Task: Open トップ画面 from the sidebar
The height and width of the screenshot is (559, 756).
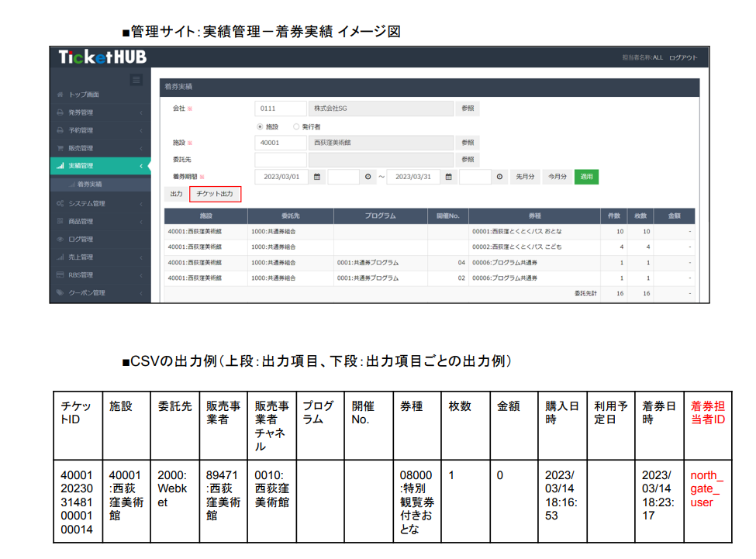Action: tap(84, 95)
